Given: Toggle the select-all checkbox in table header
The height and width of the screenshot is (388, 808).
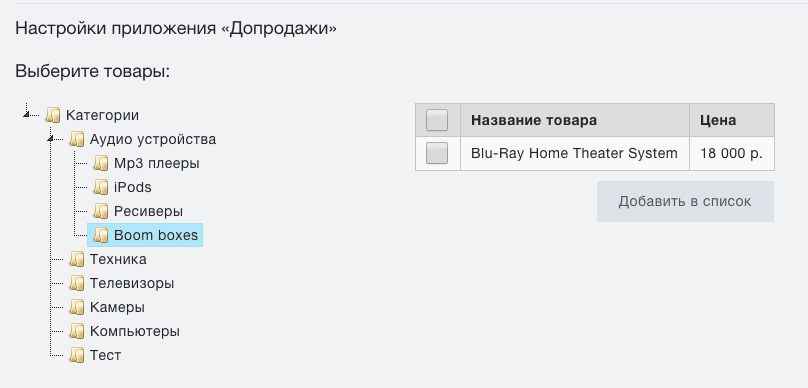Looking at the screenshot, I should pyautogui.click(x=437, y=121).
